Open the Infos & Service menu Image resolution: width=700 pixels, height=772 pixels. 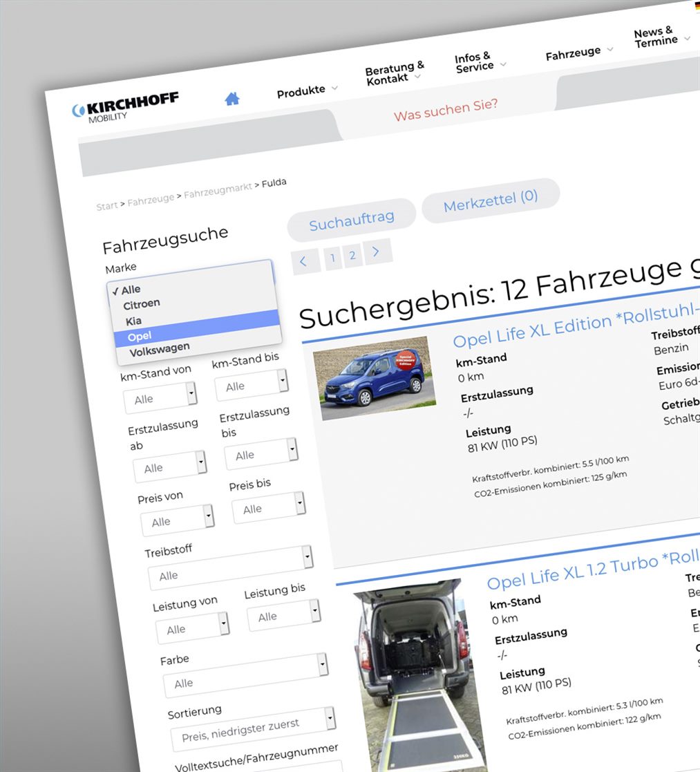click(x=480, y=62)
